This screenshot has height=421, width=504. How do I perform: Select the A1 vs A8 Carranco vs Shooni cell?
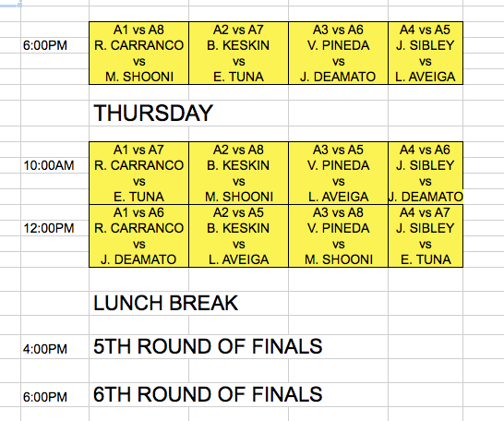tap(138, 54)
